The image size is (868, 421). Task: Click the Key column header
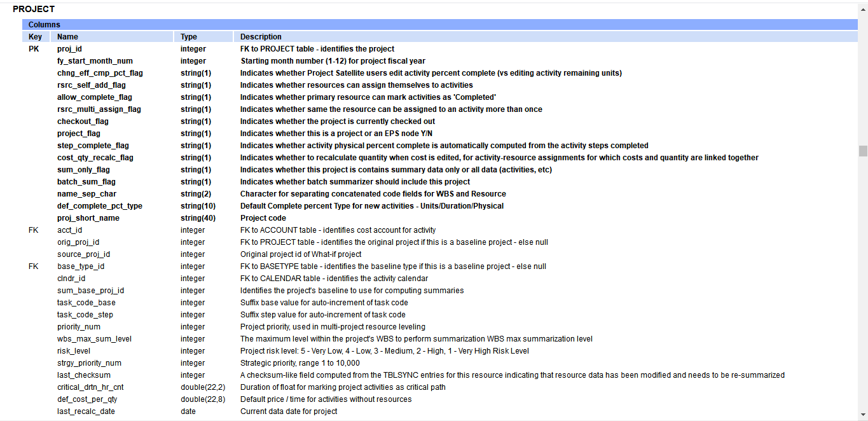(36, 37)
